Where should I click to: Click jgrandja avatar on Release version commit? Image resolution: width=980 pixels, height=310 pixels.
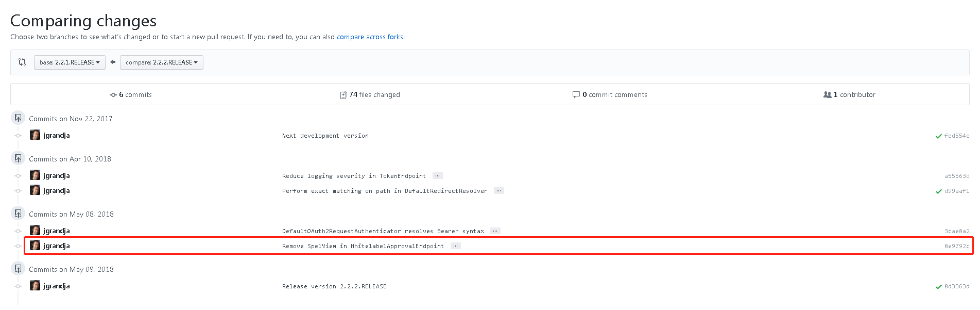point(35,286)
